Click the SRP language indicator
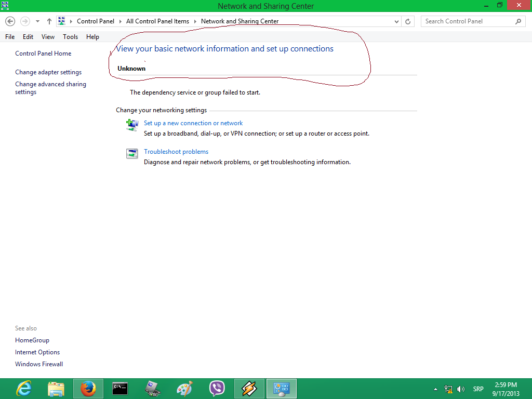 coord(478,389)
